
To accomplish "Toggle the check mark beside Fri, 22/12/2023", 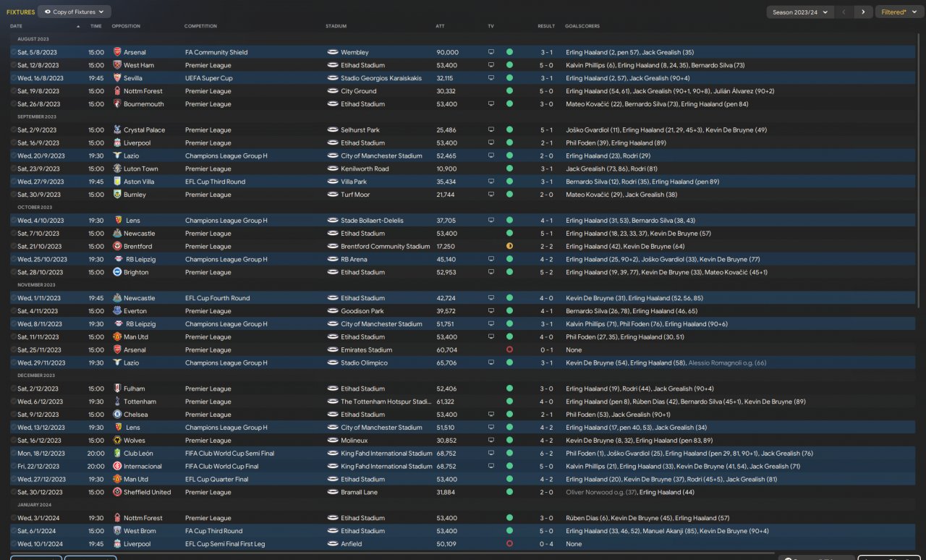I will 13,467.
